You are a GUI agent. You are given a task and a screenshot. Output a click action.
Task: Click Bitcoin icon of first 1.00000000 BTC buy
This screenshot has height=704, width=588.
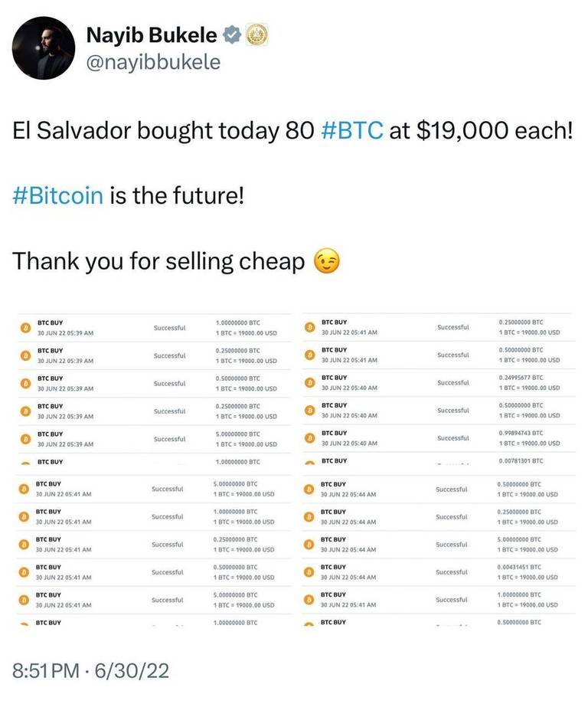26,328
